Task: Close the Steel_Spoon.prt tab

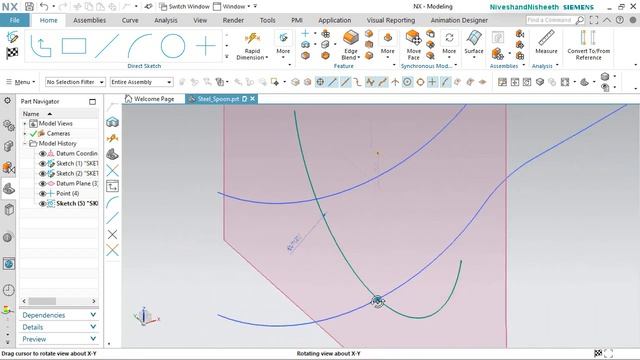Action: click(253, 99)
